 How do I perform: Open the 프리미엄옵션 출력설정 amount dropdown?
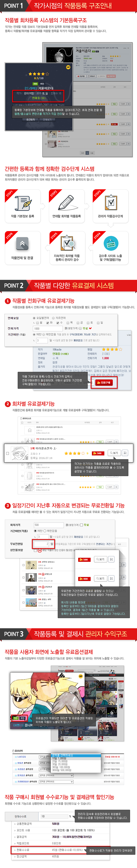click(x=56, y=781)
